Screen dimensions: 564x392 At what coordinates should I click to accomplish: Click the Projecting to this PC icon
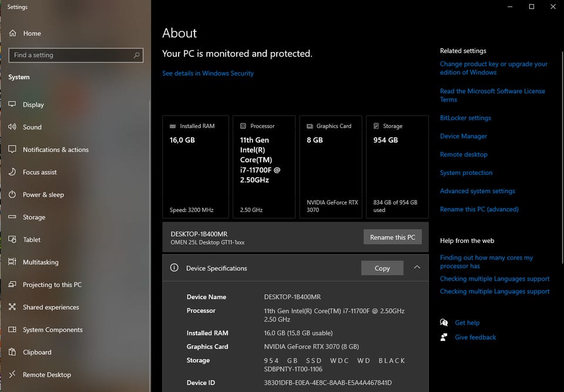tap(12, 284)
